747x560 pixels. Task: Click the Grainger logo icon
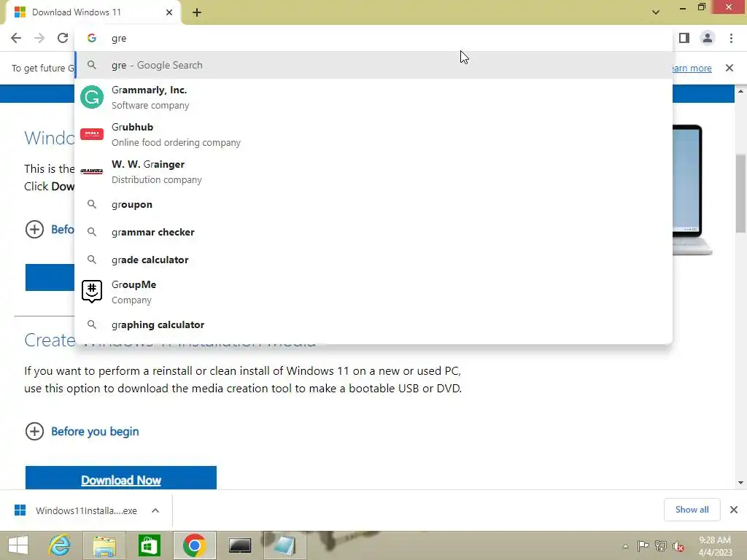click(x=92, y=171)
